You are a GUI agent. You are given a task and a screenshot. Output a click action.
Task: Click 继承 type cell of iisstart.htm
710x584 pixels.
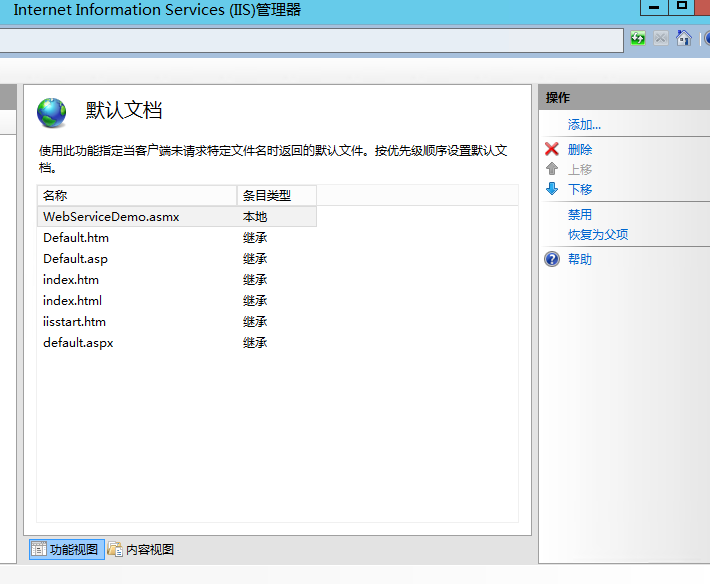tap(255, 322)
